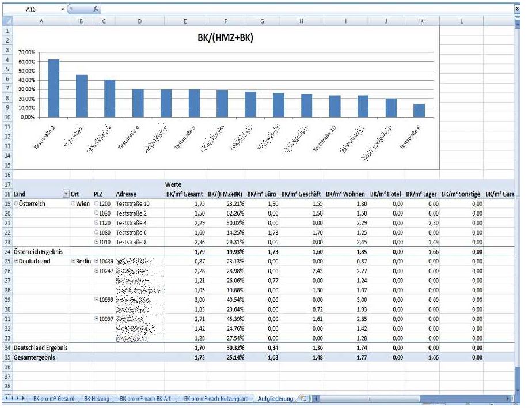Click the Teststraße 4 address cell

(140, 223)
